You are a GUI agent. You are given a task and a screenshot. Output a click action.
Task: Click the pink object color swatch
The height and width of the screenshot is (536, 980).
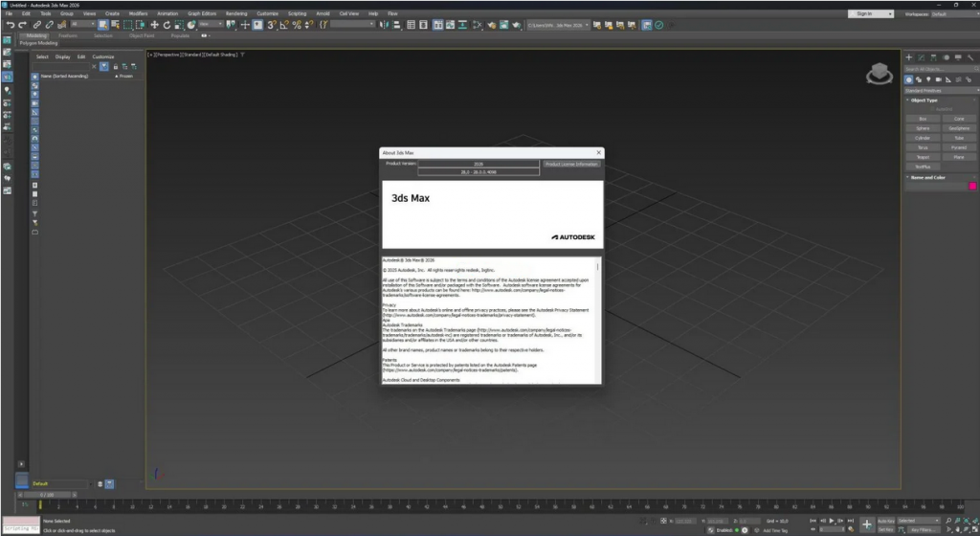[x=972, y=186]
